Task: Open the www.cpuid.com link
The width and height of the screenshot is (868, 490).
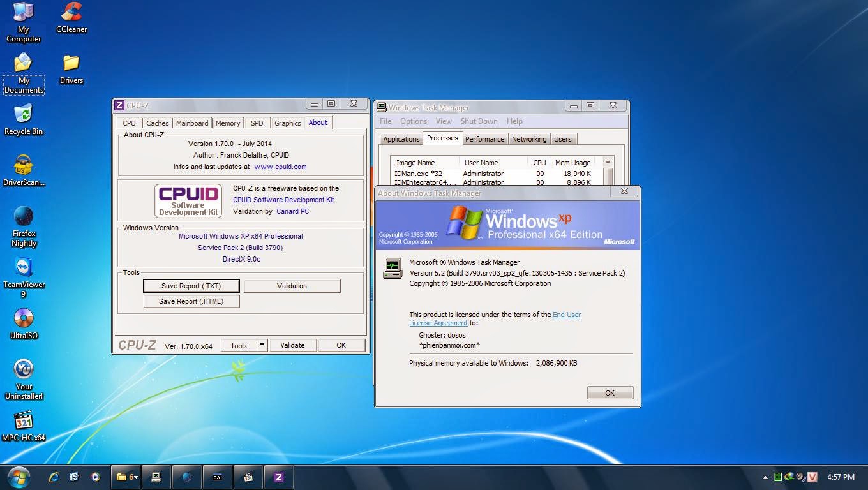Action: [x=280, y=167]
